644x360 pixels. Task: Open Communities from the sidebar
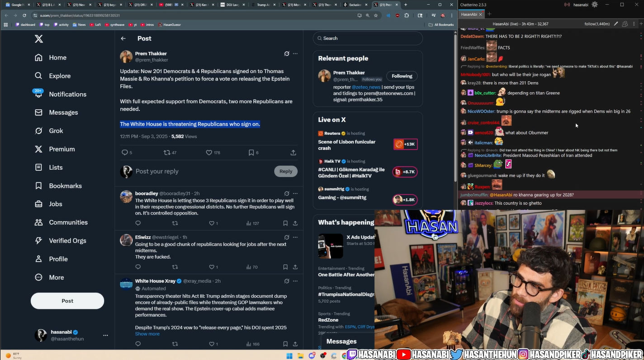point(61,222)
